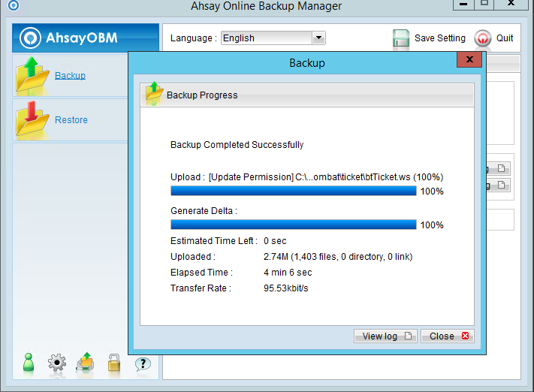Screen dimensions: 534x392
Task: Click the Restore folder icon in sidebar
Action: [32, 119]
